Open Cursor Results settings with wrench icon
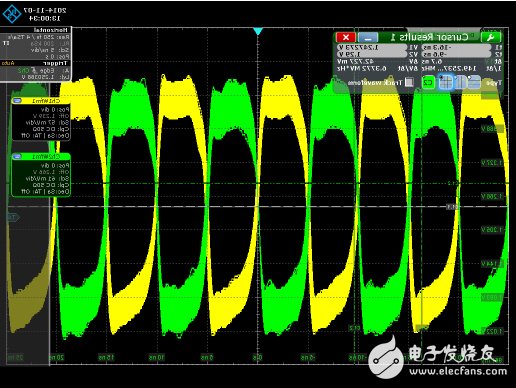Screen dimensions: 516x388 pyautogui.click(x=490, y=37)
